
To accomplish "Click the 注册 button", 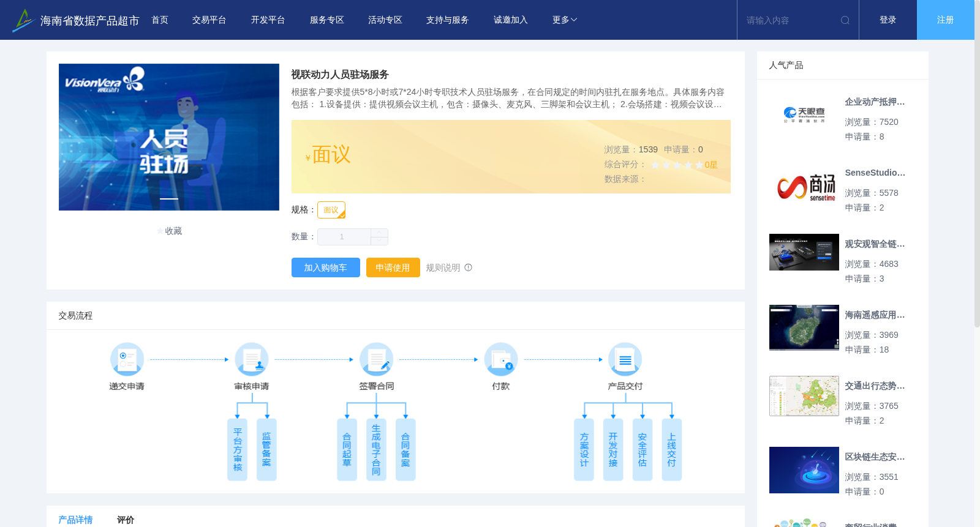I will pos(946,20).
